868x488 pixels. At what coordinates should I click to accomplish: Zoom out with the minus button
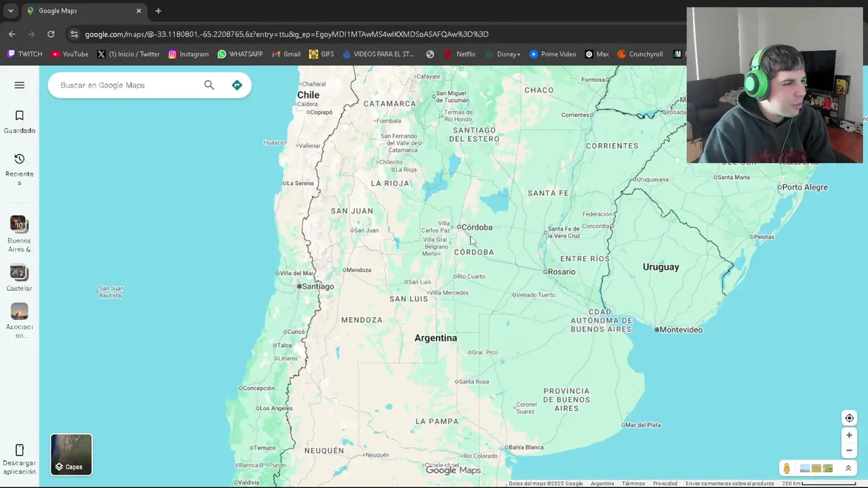(849, 450)
